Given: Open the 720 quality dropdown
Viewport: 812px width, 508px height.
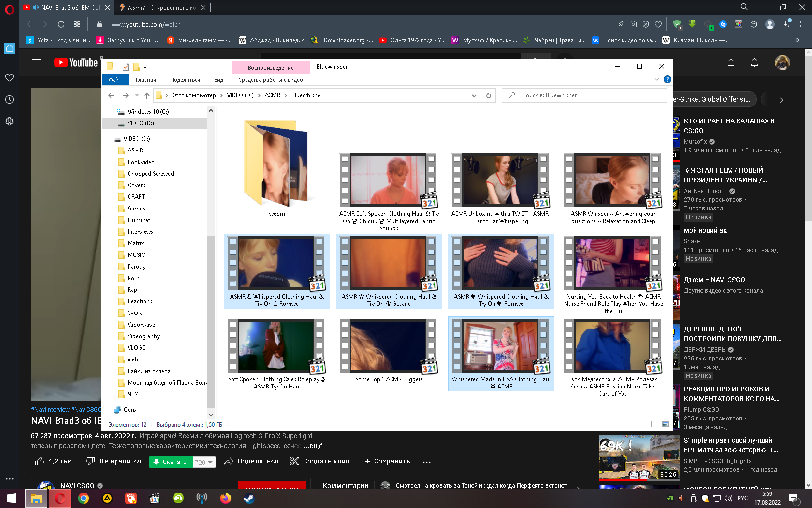Looking at the screenshot, I should click(x=204, y=462).
